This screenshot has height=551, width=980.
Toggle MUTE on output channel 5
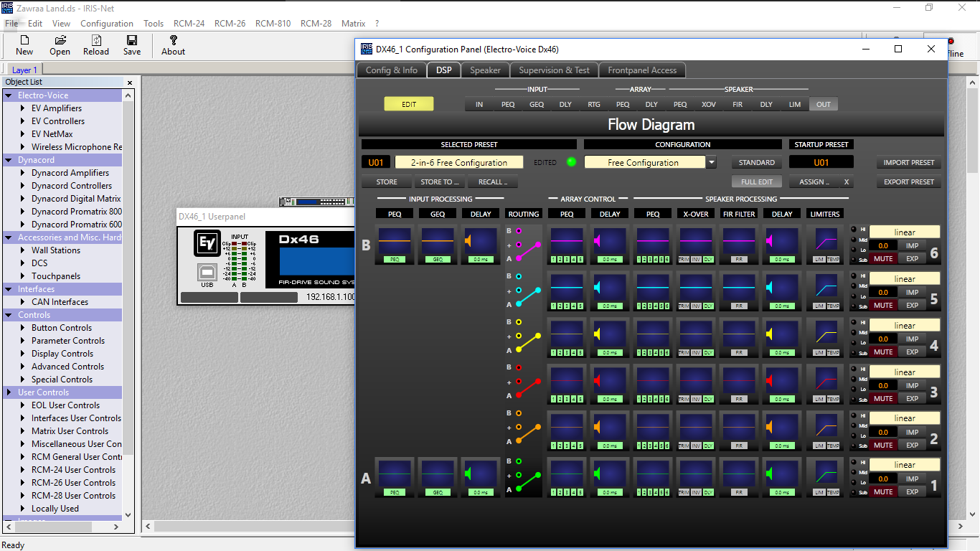[883, 305]
